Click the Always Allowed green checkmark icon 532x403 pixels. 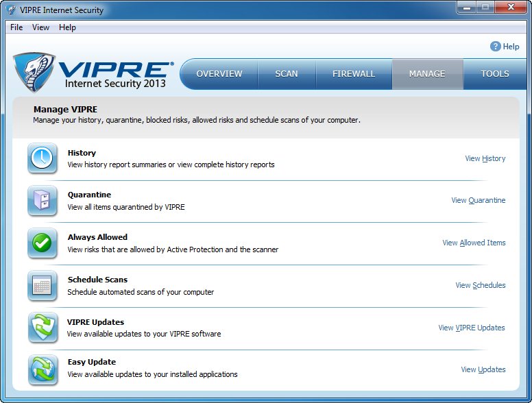(42, 243)
